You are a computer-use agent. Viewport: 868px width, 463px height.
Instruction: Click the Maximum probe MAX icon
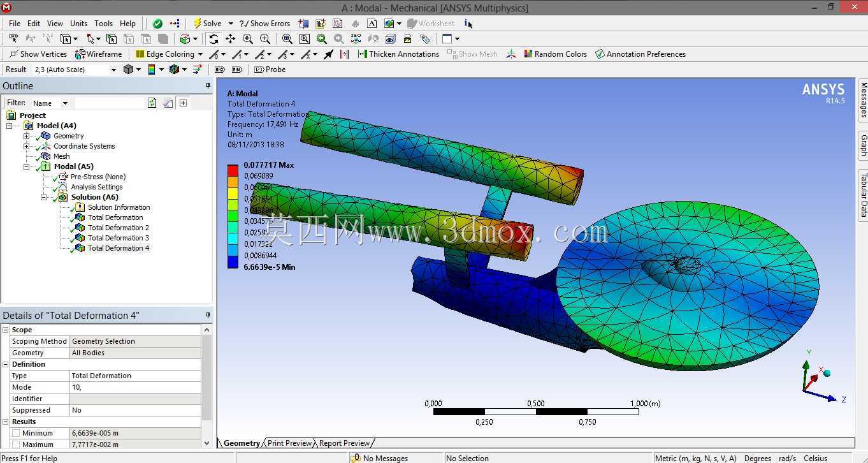click(x=220, y=70)
